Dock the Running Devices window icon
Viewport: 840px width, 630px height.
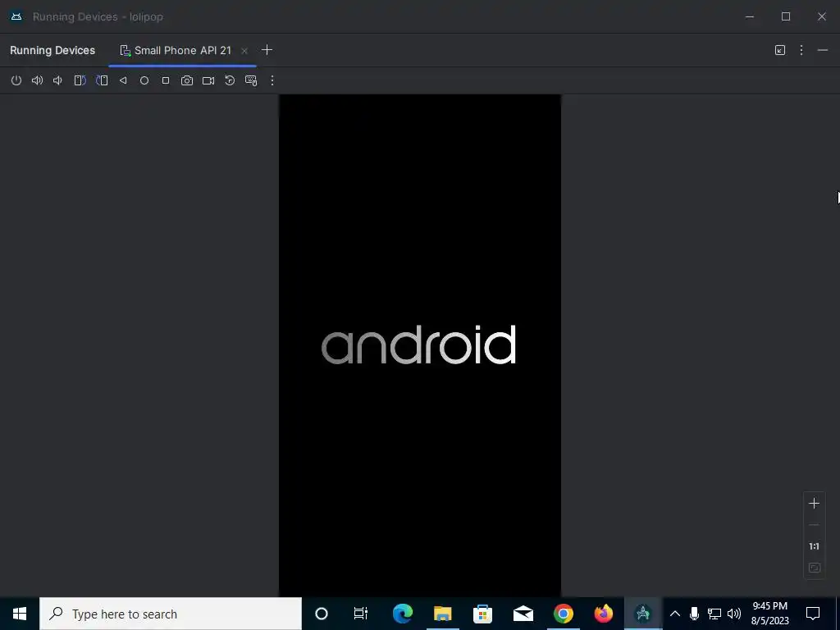tap(780, 50)
